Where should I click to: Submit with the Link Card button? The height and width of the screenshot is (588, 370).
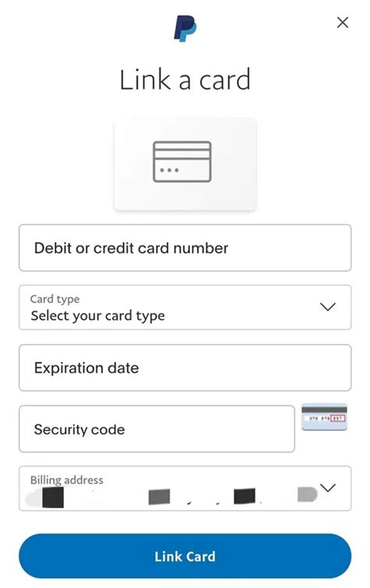185,556
